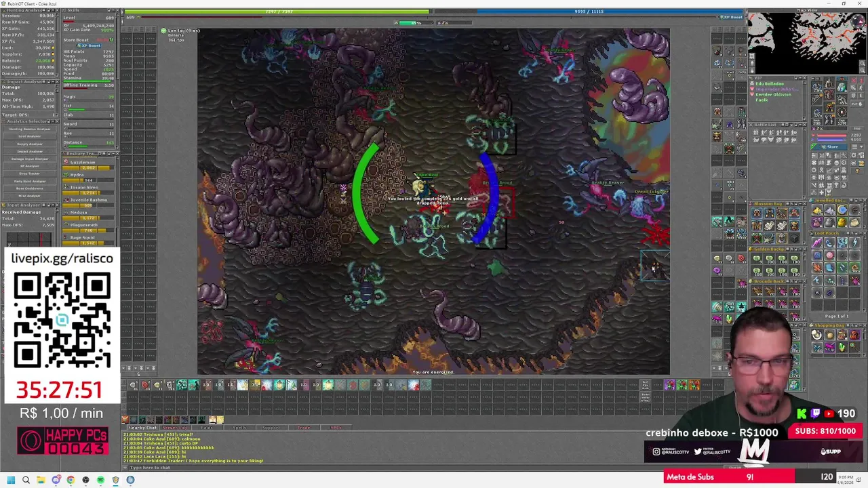Screen dimensions: 868x488
Task: Collapse the Golden Backpack container
Action: (x=800, y=249)
